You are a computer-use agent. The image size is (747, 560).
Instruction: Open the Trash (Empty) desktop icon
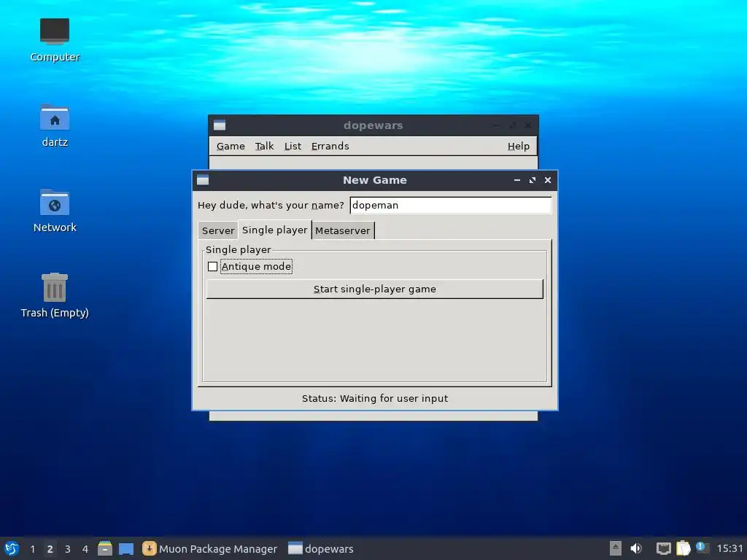click(54, 295)
